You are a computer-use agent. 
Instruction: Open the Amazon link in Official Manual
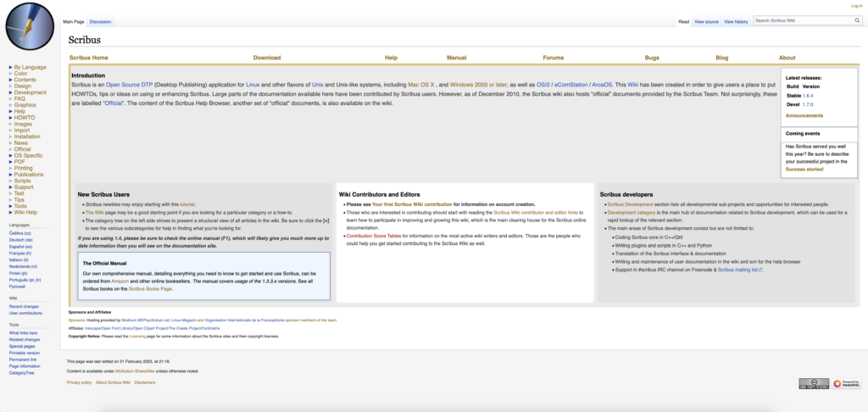pos(120,281)
